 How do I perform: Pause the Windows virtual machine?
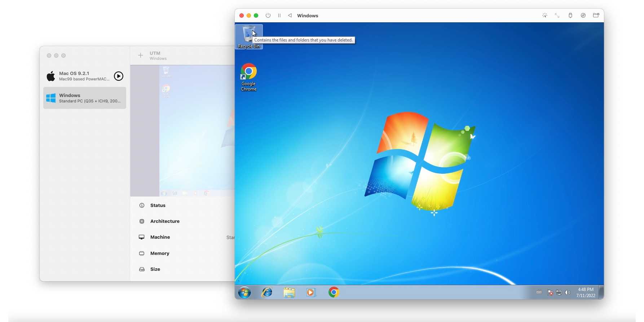tap(279, 16)
